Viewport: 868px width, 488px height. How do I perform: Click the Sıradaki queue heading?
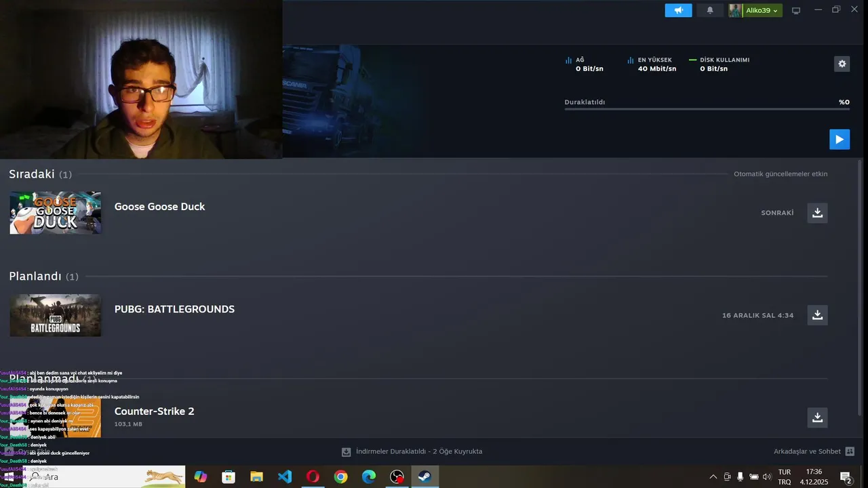tap(31, 174)
